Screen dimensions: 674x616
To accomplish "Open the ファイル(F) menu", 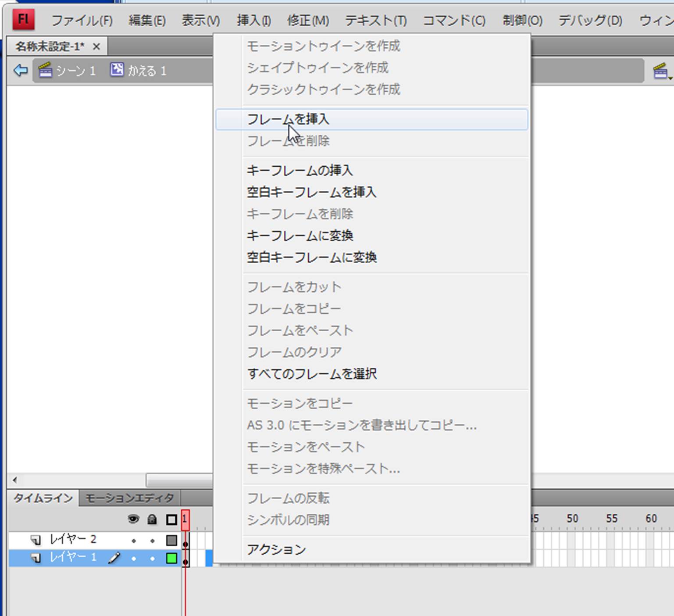I will click(82, 21).
